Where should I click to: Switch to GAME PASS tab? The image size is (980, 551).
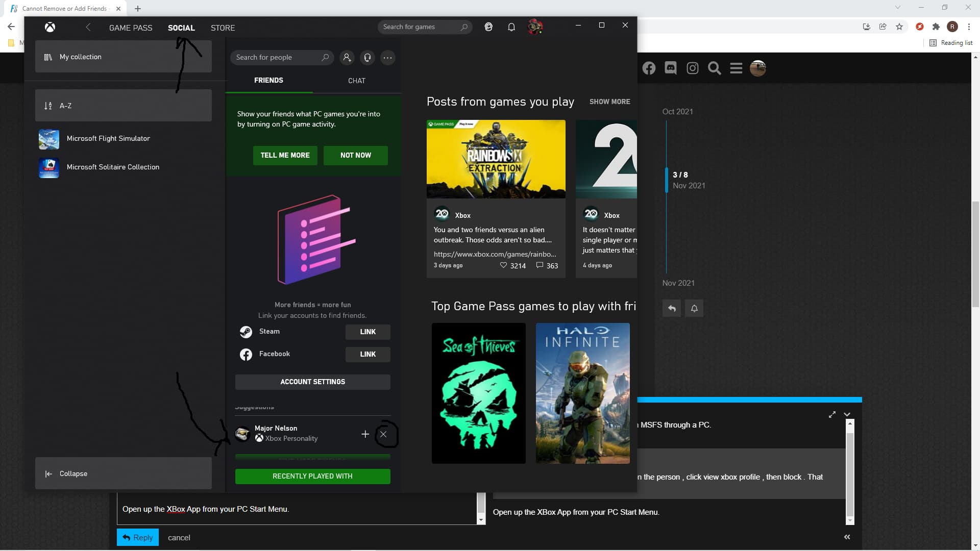[x=131, y=28]
